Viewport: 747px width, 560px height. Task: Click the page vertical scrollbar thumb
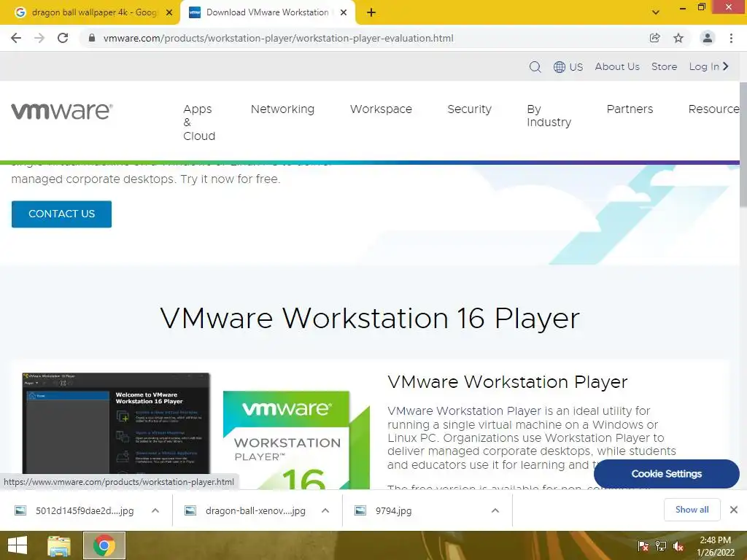pos(743,145)
